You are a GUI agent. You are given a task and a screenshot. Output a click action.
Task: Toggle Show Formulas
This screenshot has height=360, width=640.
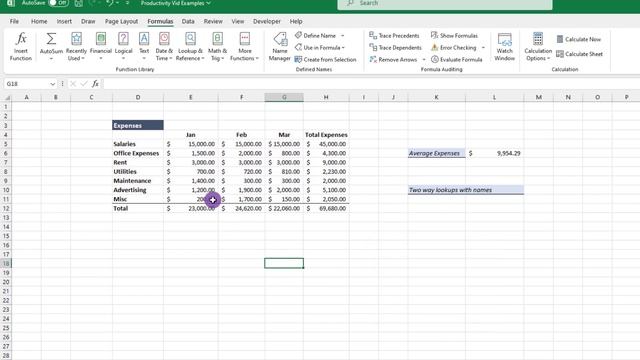pos(454,36)
